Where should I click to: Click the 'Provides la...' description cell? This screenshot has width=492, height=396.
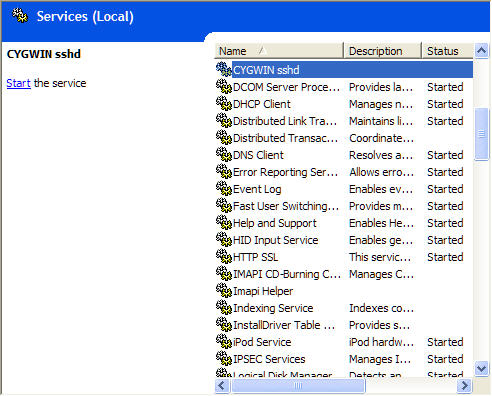tap(381, 87)
